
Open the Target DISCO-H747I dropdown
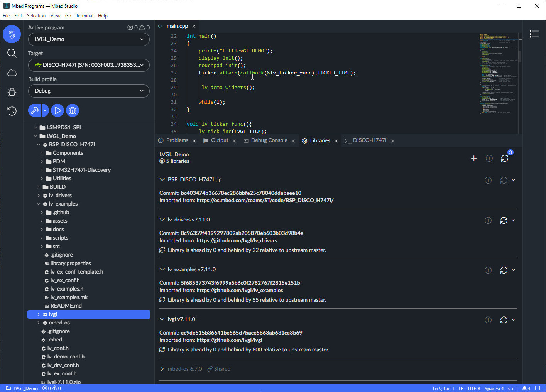tap(89, 65)
